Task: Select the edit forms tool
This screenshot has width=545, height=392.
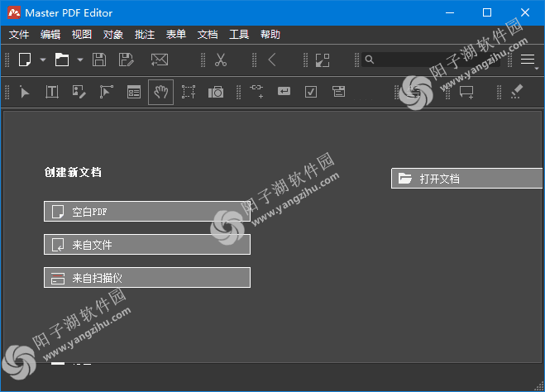Action: tap(134, 92)
